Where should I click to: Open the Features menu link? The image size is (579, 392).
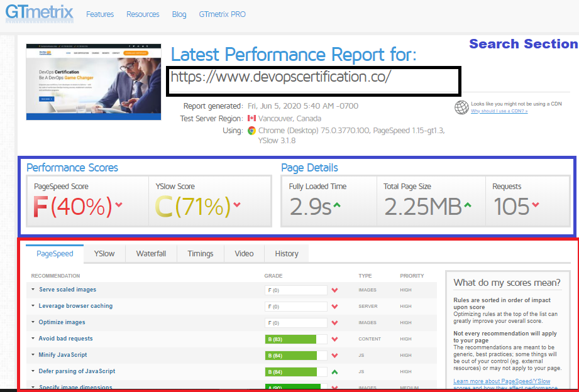[100, 14]
